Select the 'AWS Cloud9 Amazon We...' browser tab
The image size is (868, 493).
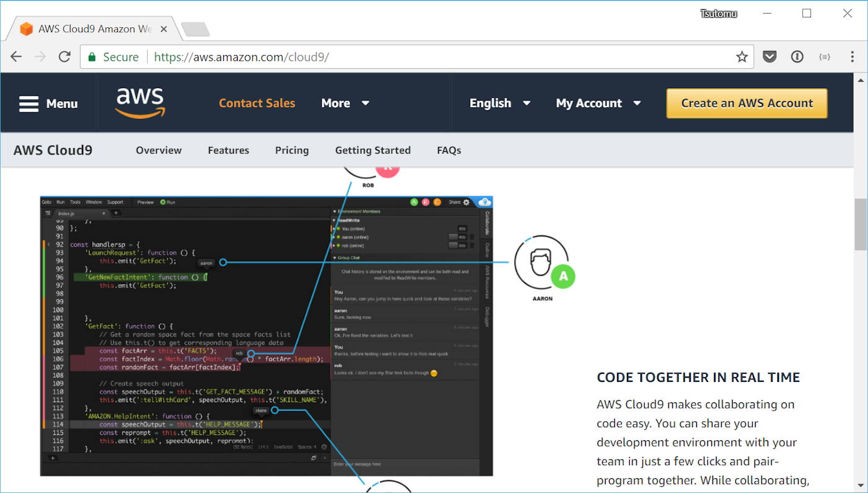[93, 29]
